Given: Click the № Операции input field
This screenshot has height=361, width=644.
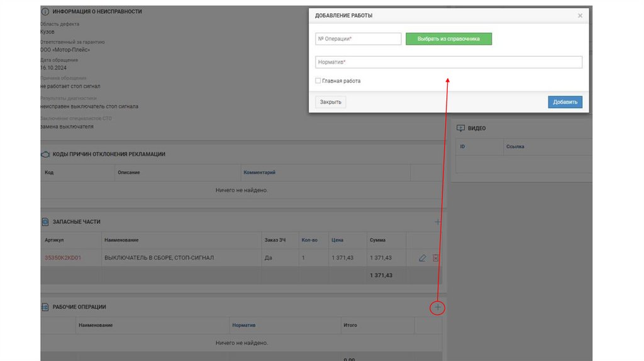Looking at the screenshot, I should coord(358,39).
